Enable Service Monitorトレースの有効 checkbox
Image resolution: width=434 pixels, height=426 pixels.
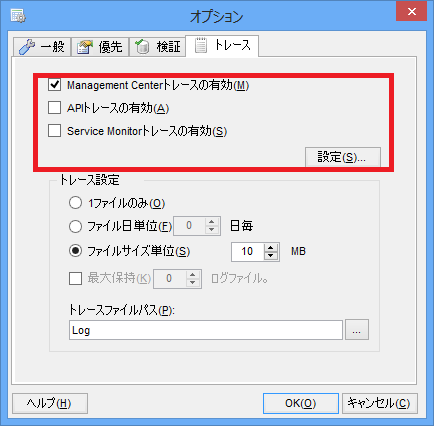[54, 131]
